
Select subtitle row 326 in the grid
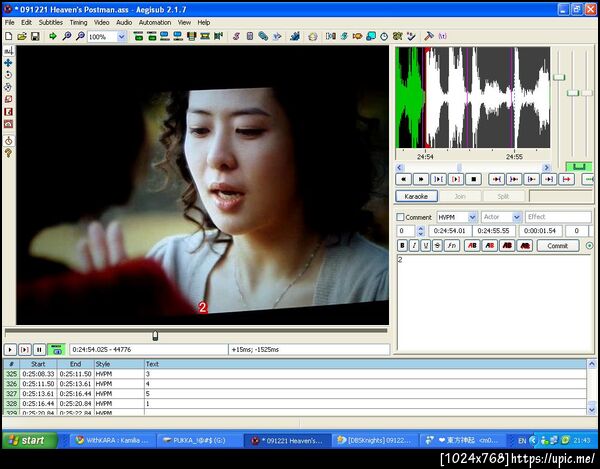(295, 384)
